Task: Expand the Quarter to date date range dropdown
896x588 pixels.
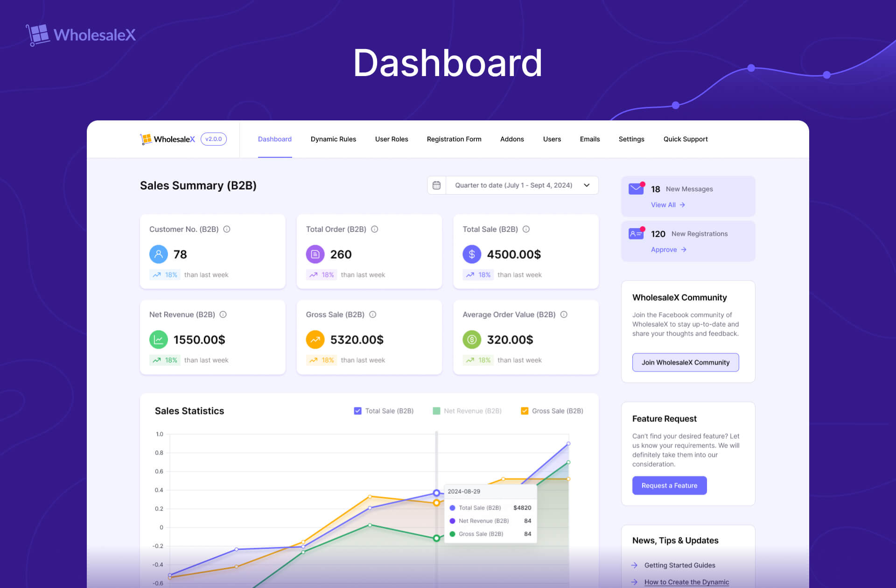Action: tap(586, 185)
